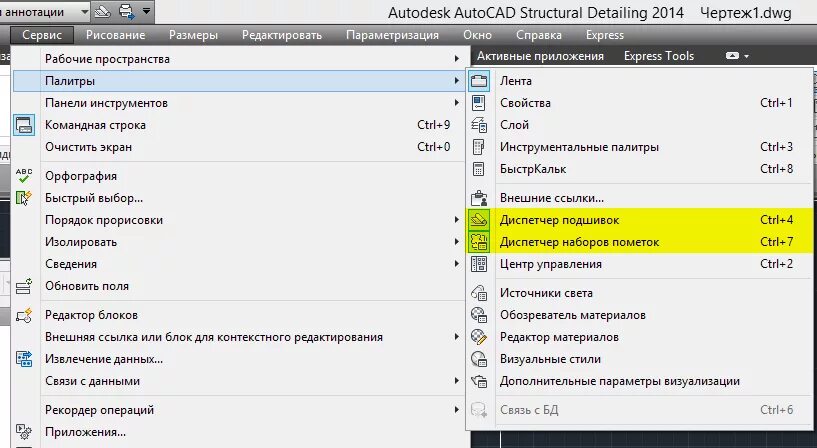Image resolution: width=817 pixels, height=448 pixels.
Task: Select Очистить экран menu entry
Action: (239, 147)
